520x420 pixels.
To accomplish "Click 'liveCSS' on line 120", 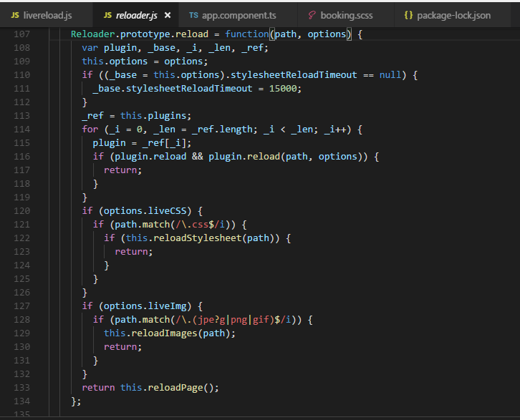I will pos(167,210).
